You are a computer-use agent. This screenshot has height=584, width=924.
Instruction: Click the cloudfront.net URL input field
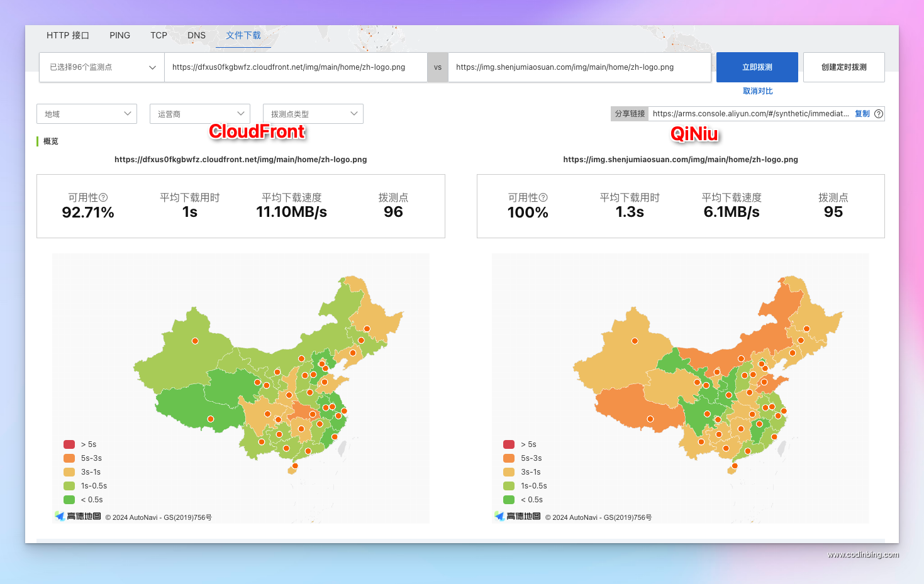[296, 67]
